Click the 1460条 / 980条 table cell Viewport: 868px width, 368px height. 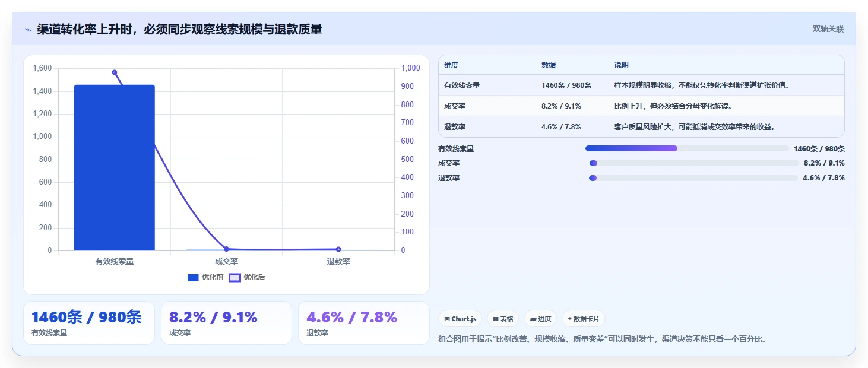pos(566,85)
